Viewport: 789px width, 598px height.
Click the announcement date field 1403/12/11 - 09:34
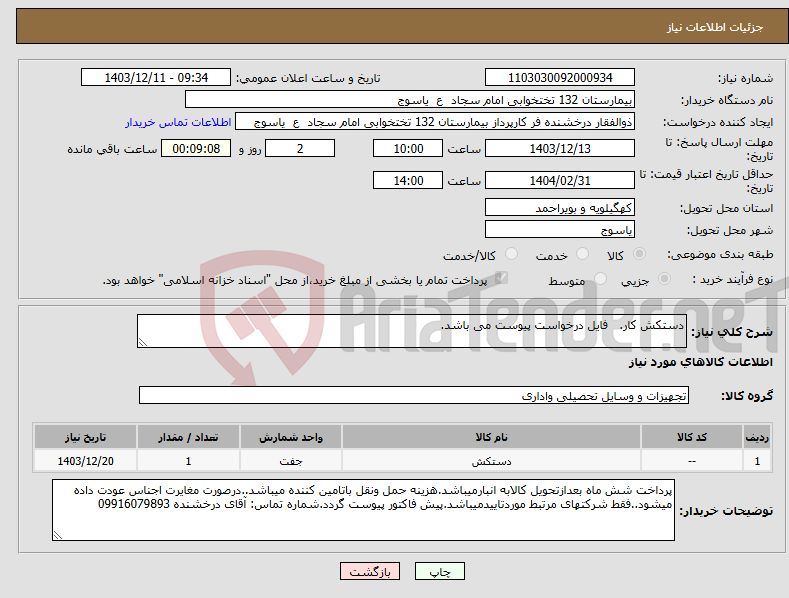(156, 78)
